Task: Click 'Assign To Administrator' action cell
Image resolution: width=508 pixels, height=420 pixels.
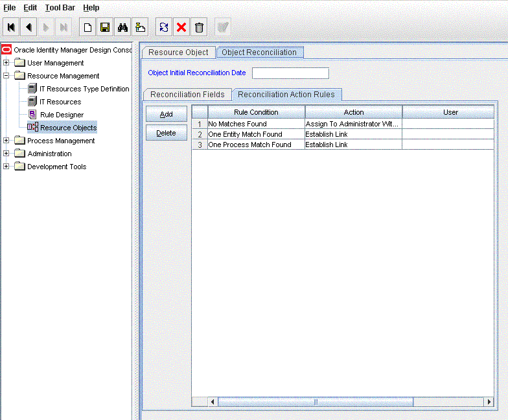Action: 354,124
